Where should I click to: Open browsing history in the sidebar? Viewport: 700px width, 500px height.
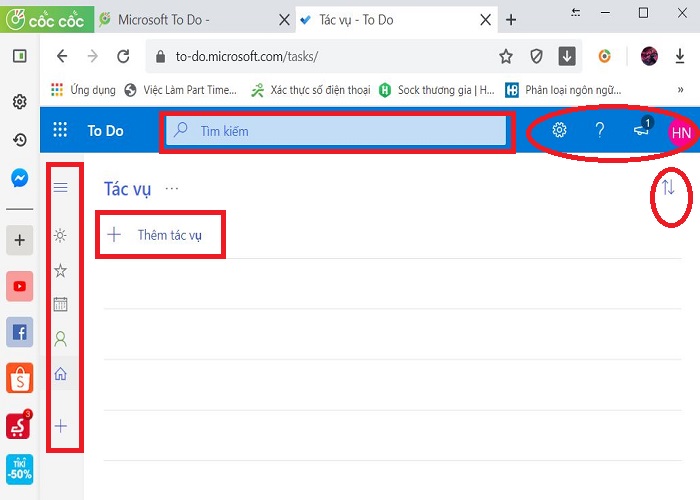click(19, 140)
